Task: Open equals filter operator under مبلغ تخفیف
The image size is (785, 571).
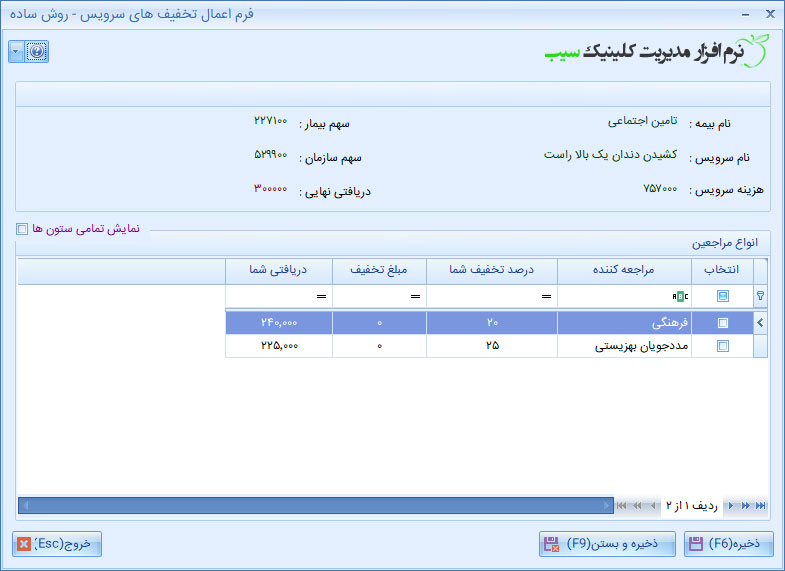Action: pyautogui.click(x=415, y=297)
